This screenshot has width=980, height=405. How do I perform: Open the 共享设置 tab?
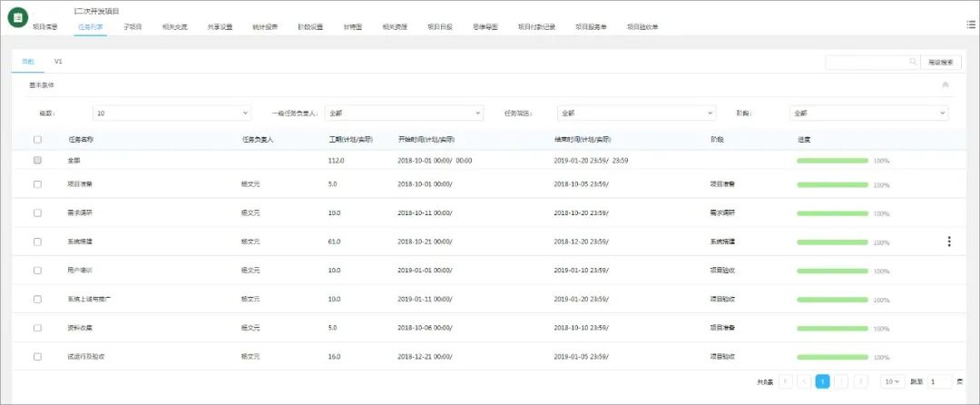point(220,27)
